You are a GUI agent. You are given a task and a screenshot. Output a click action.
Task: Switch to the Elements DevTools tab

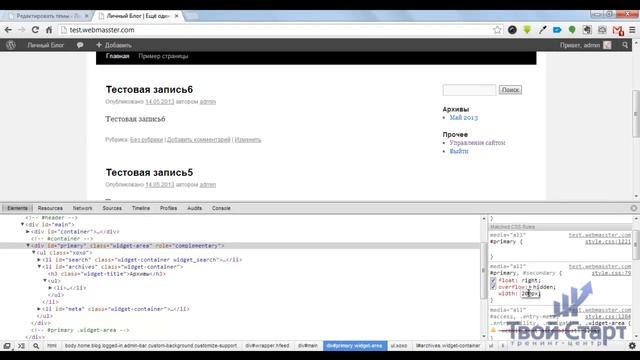coord(17,208)
